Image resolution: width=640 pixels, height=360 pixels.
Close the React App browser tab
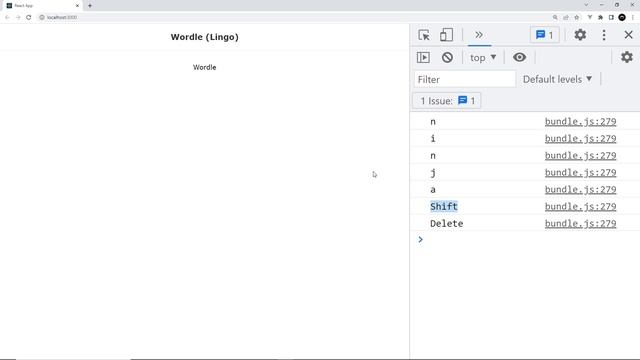click(77, 6)
